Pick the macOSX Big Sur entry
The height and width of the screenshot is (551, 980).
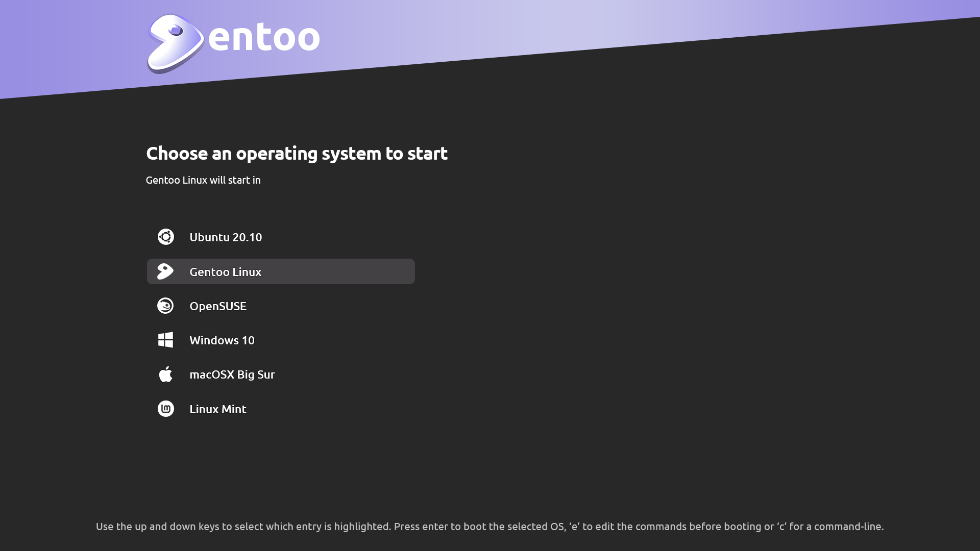point(281,374)
